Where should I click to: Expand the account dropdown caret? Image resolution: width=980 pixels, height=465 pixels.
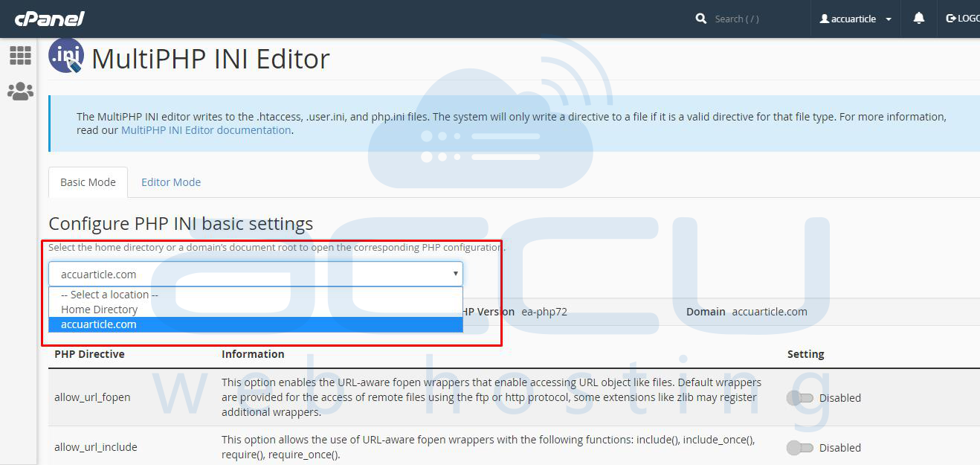click(x=889, y=19)
